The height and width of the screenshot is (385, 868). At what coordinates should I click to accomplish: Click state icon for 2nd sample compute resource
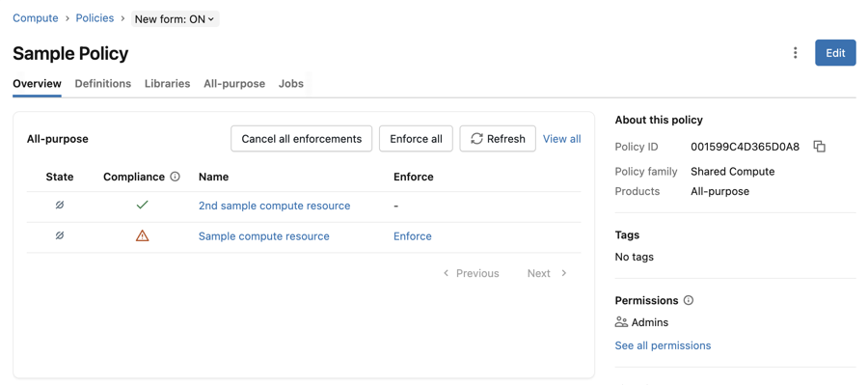click(x=60, y=205)
